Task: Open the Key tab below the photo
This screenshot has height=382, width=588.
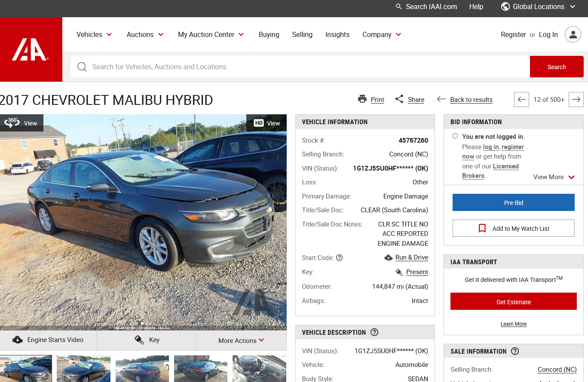Action: coord(147,340)
